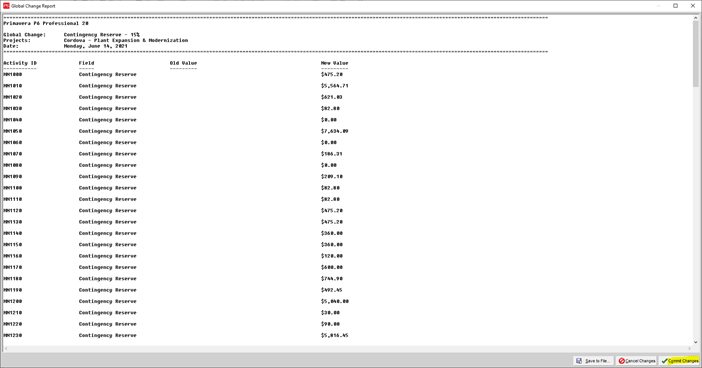Click the horizontal scrollbar right arrow

690,348
